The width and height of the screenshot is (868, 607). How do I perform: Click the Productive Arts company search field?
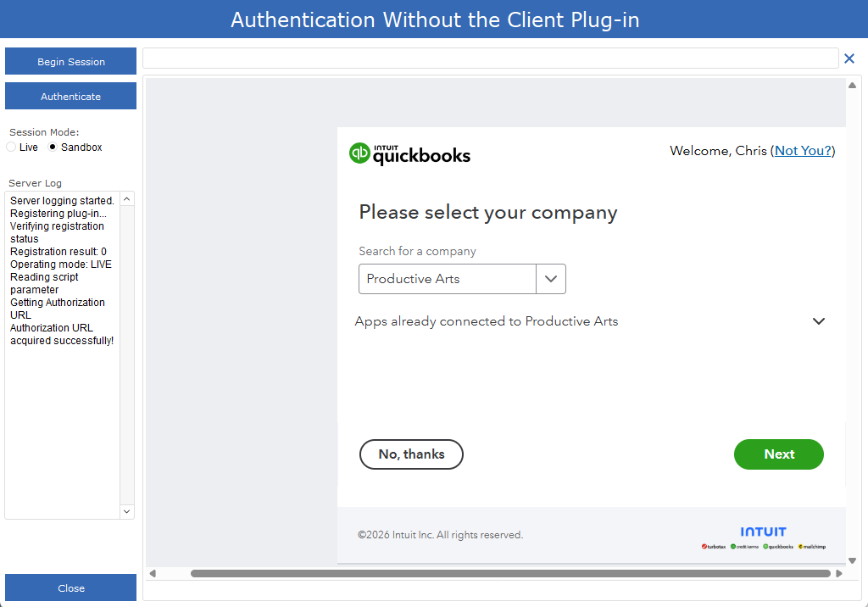point(448,279)
